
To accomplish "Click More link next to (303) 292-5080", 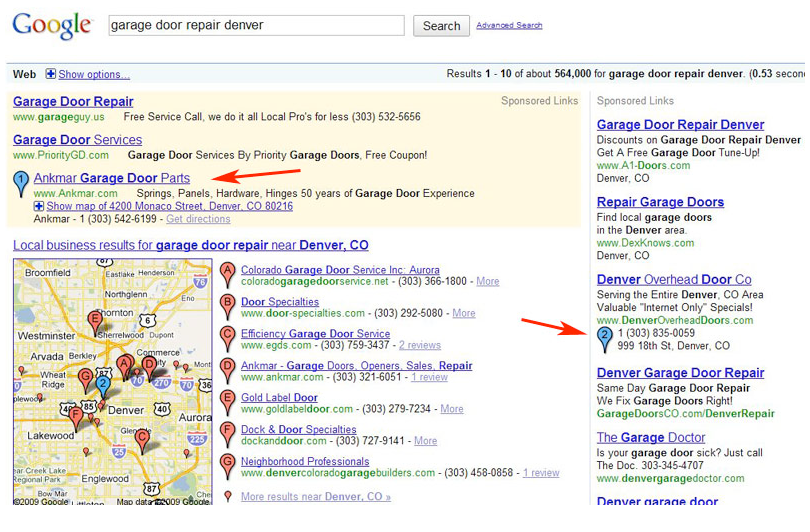I will click(464, 313).
